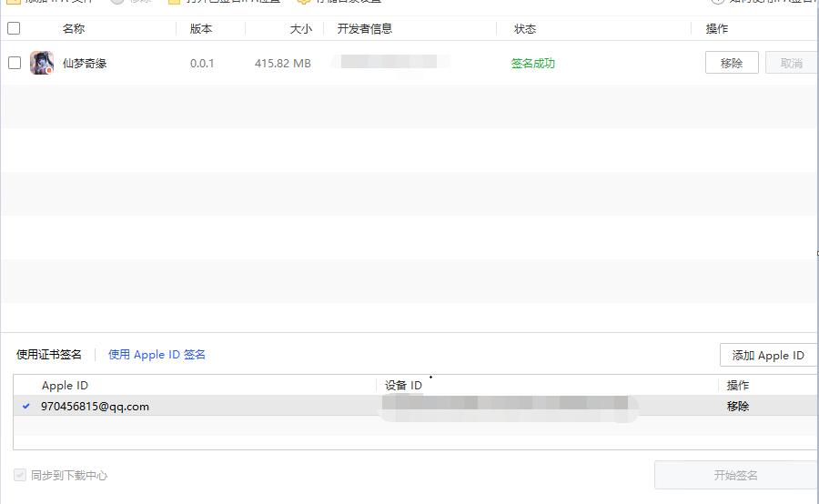Viewport: 819px width, 504px height.
Task: Click the 签名成功 status text
Action: pyautogui.click(x=532, y=64)
